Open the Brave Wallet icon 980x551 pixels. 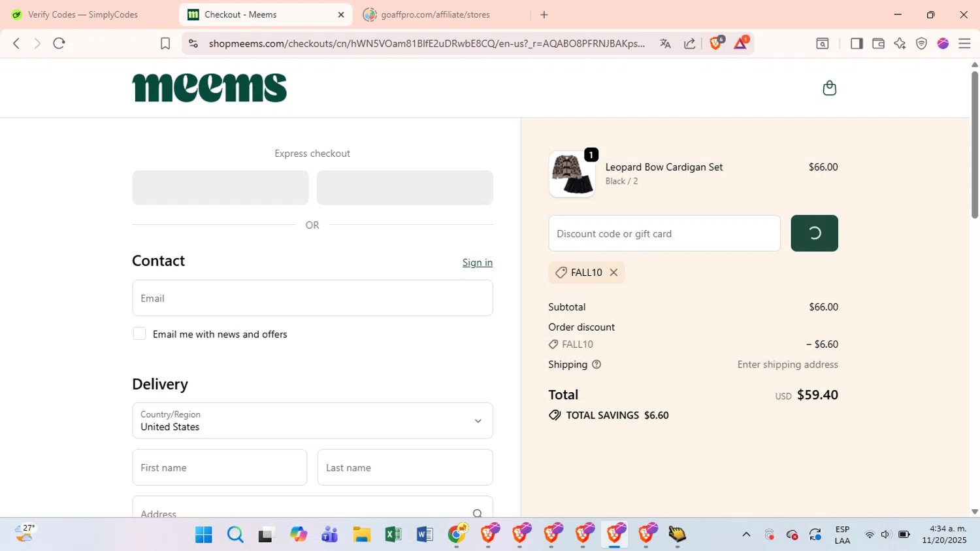click(x=878, y=43)
